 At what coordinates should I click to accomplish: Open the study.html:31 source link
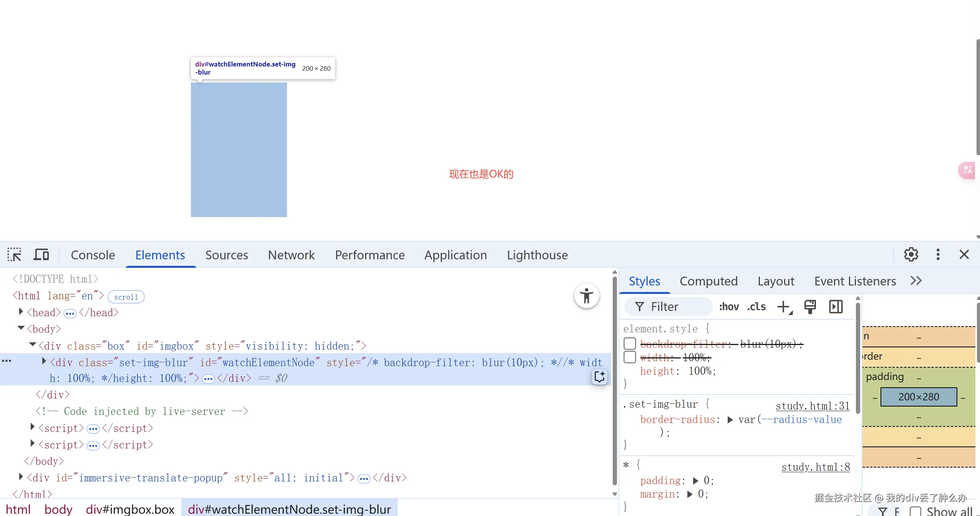click(x=812, y=406)
